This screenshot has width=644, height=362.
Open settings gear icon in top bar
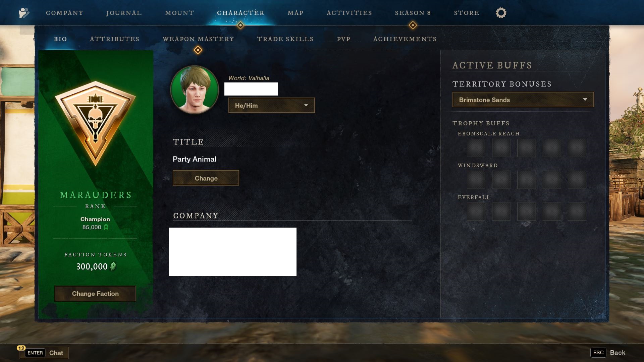(501, 13)
